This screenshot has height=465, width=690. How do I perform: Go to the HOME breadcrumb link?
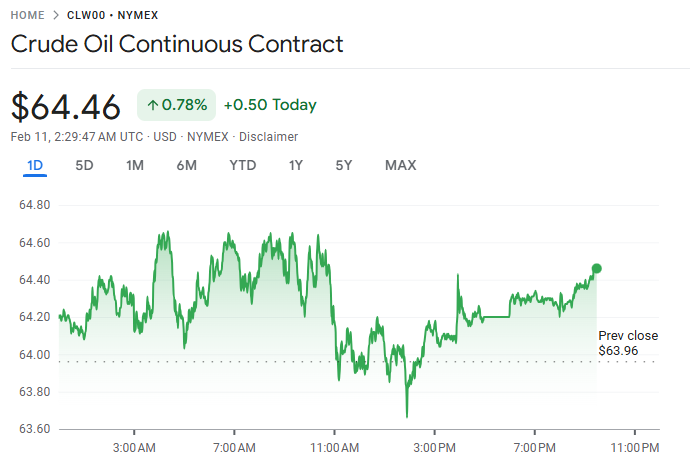tap(27, 15)
